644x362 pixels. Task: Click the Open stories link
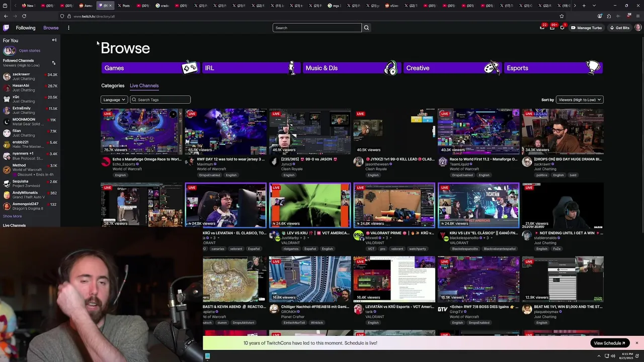pos(29,51)
